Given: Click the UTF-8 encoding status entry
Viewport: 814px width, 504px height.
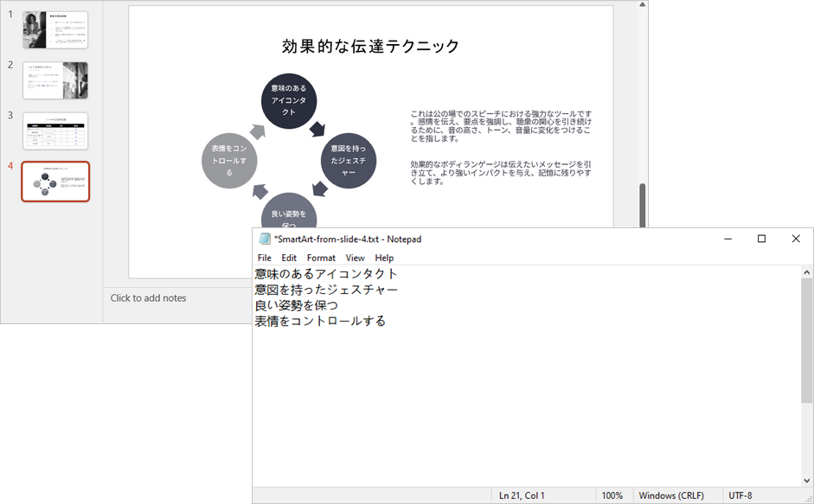Looking at the screenshot, I should 740,495.
